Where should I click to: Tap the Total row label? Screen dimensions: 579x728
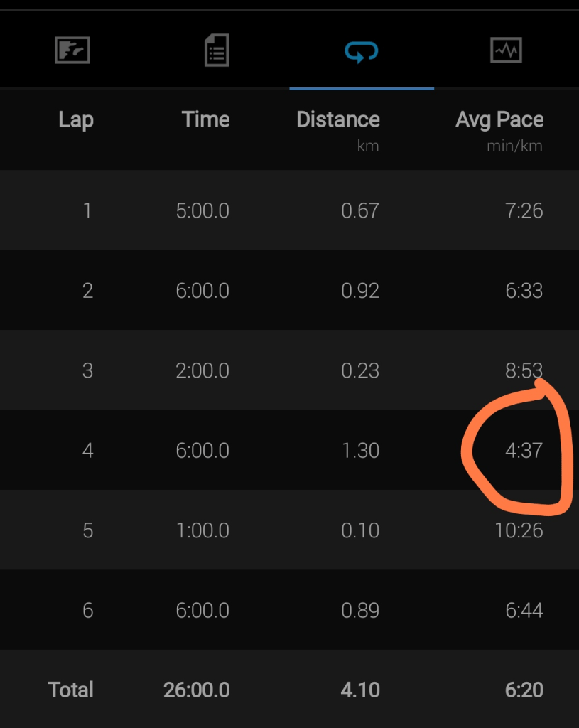pyautogui.click(x=71, y=690)
